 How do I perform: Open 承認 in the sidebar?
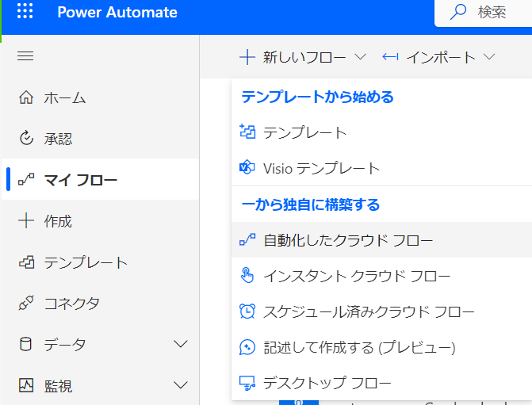tap(100, 139)
